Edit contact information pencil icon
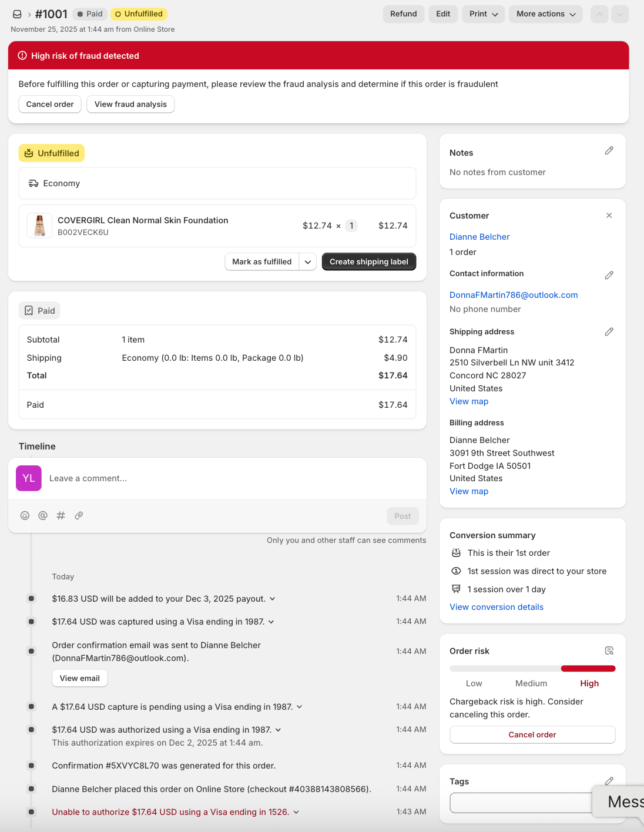The height and width of the screenshot is (832, 644). click(609, 275)
